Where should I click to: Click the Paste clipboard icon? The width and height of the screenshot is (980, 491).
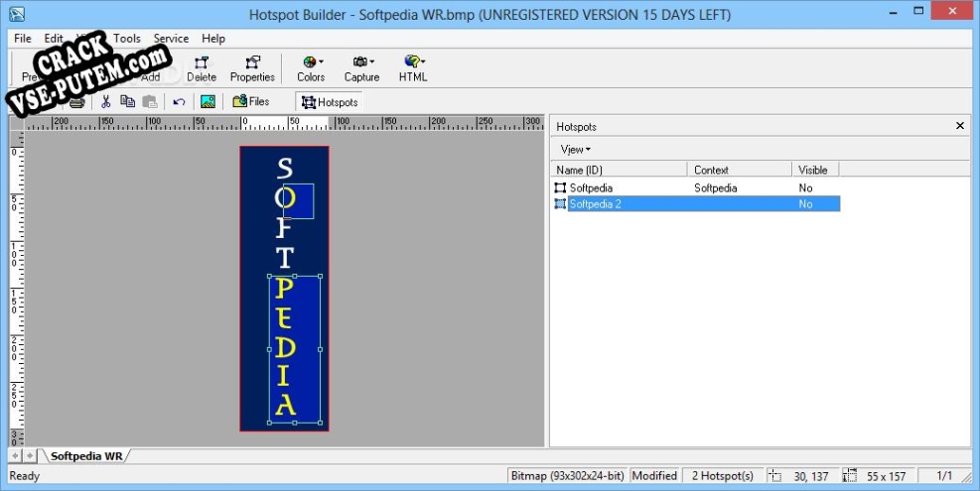click(x=149, y=101)
